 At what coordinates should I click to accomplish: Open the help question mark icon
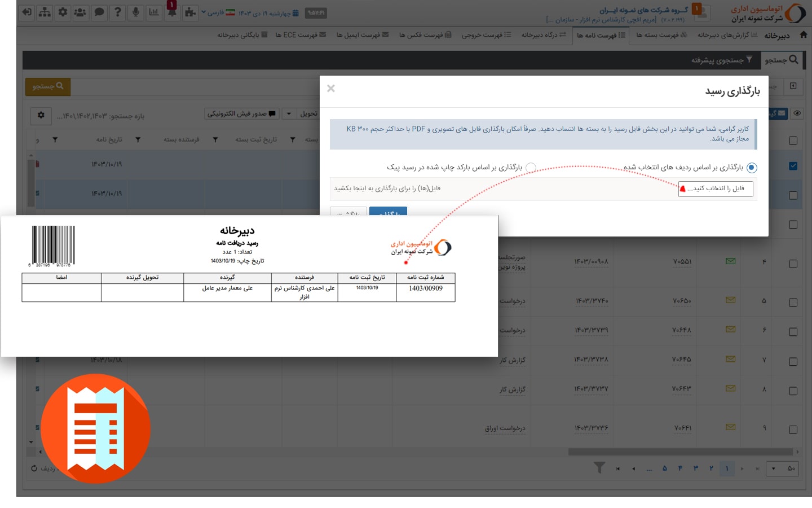117,12
